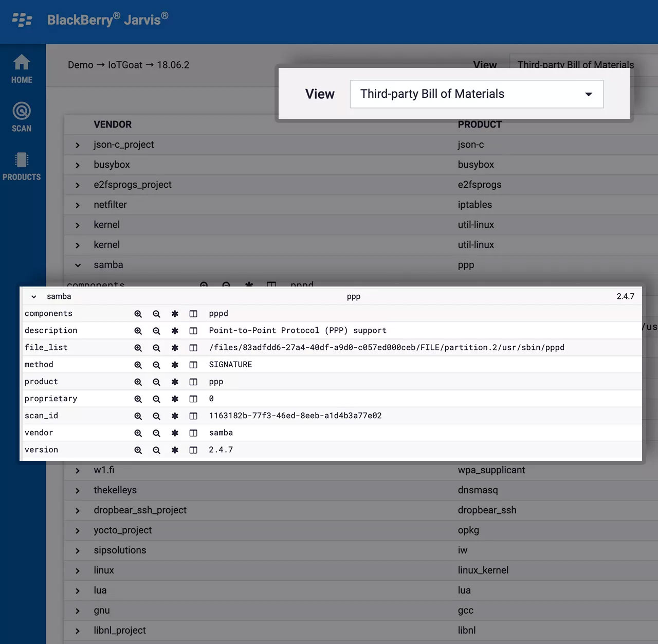
Task: Click the IoTGoat breadcrumb link
Action: pyautogui.click(x=125, y=65)
